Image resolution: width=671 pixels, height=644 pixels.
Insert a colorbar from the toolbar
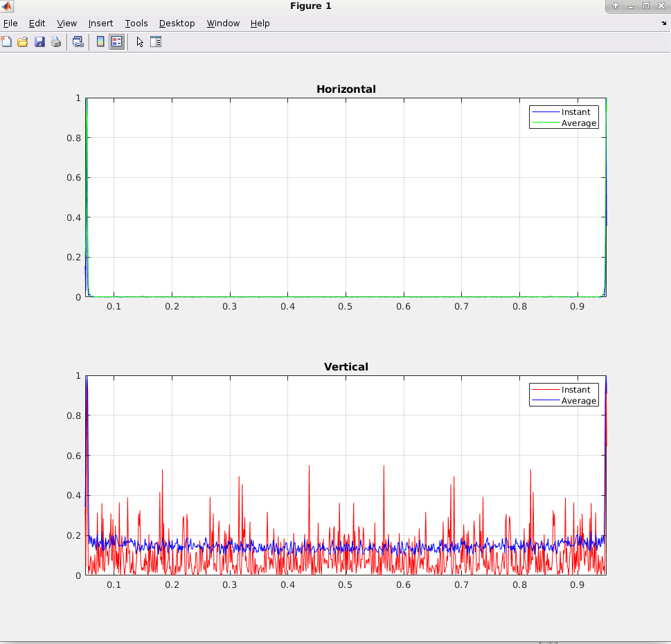click(100, 42)
